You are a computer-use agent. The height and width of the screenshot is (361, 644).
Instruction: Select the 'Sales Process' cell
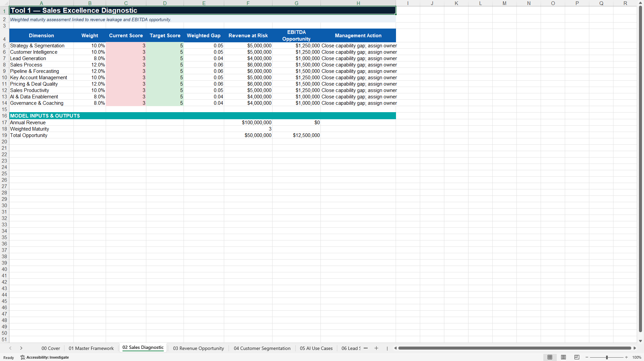pos(41,65)
